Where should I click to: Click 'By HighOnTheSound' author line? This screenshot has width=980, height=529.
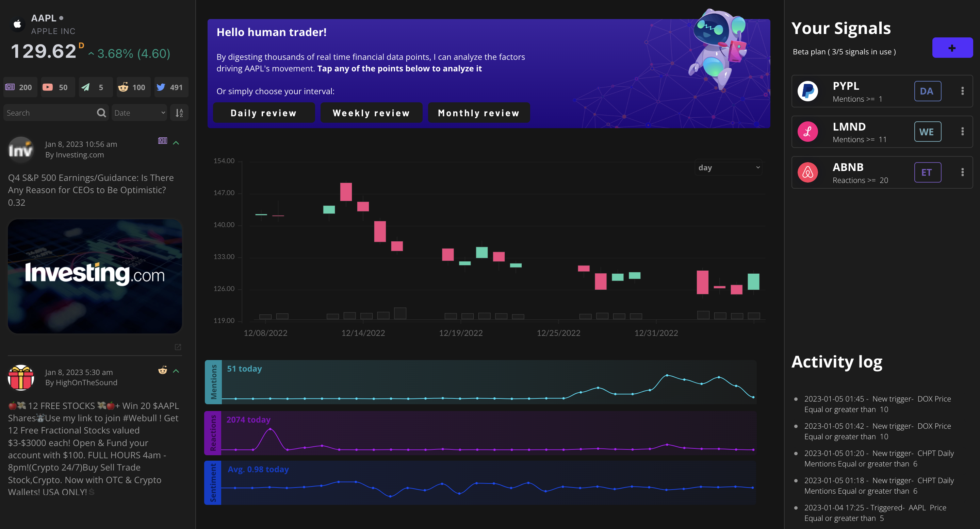[x=81, y=383]
